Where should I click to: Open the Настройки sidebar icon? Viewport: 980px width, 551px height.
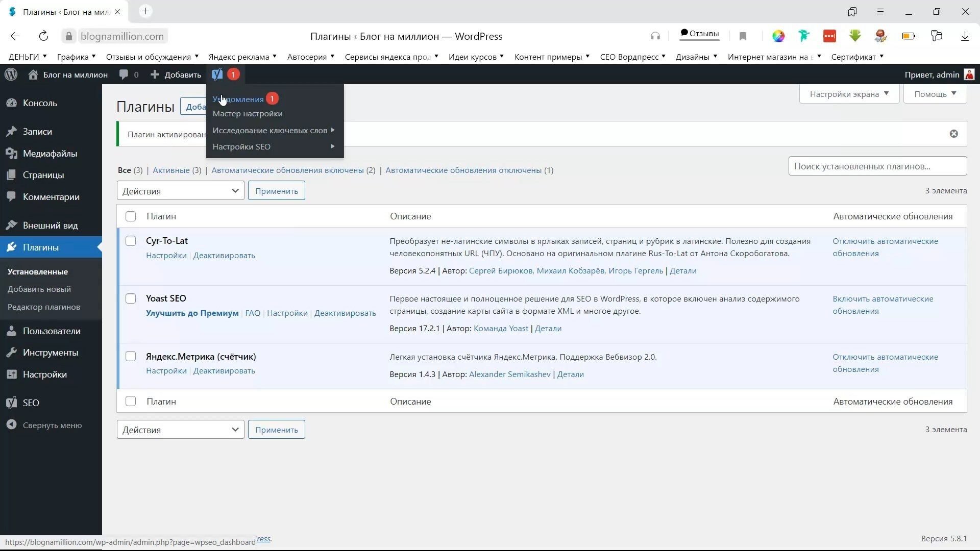pos(12,374)
